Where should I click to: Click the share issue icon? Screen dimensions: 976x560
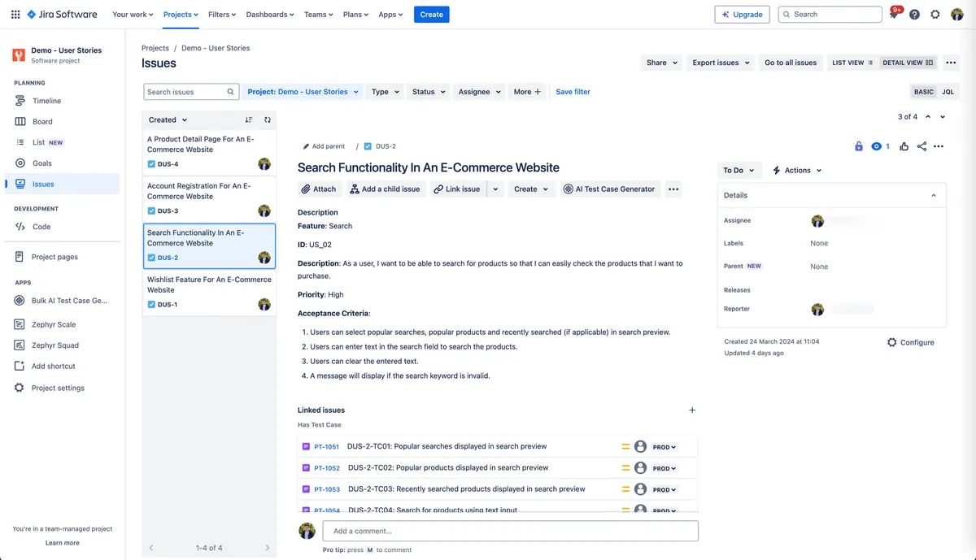point(922,146)
